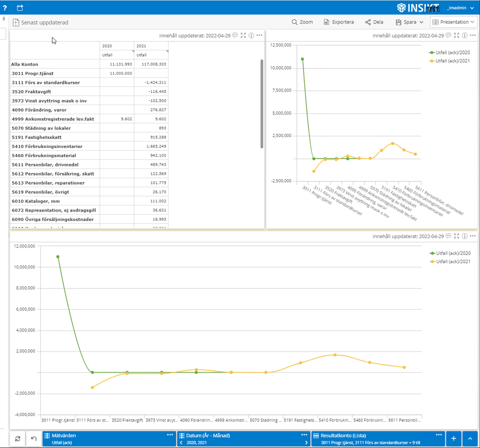This screenshot has height=448, width=480.
Task: Open comments on the table panel
Action: (x=235, y=36)
